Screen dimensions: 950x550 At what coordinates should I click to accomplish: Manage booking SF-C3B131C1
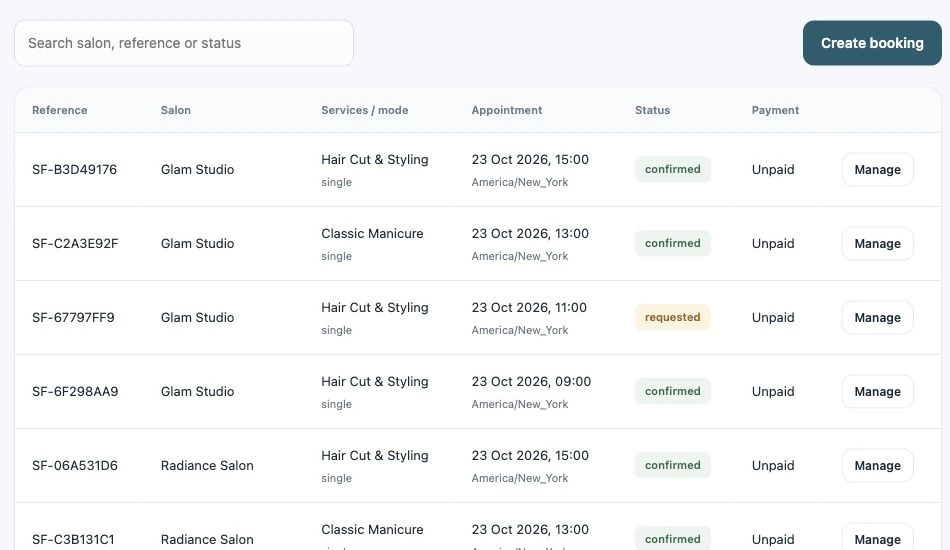(877, 538)
